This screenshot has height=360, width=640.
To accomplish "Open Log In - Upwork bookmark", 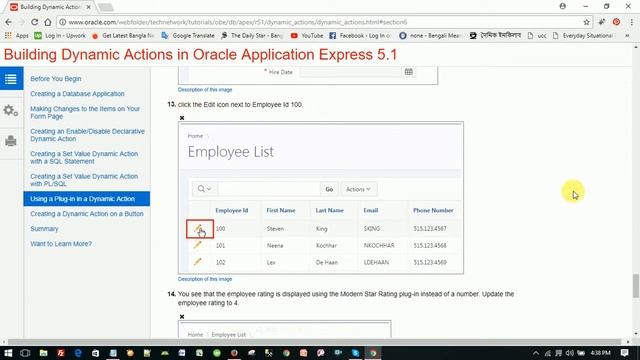I will point(60,36).
